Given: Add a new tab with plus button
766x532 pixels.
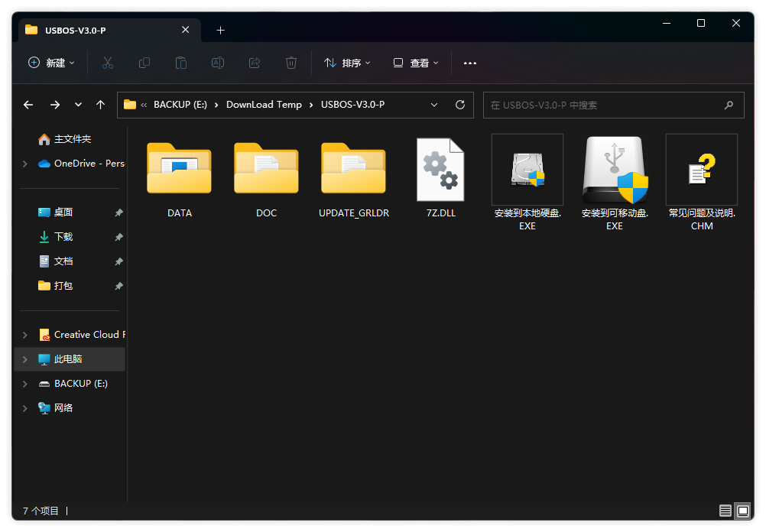Looking at the screenshot, I should pos(221,30).
